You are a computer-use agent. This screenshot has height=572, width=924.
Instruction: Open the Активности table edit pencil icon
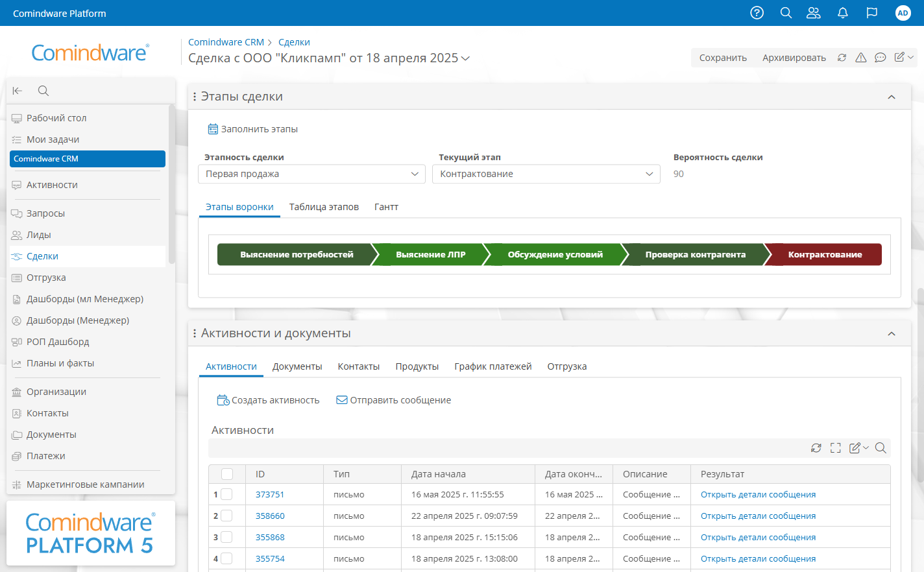coord(855,447)
